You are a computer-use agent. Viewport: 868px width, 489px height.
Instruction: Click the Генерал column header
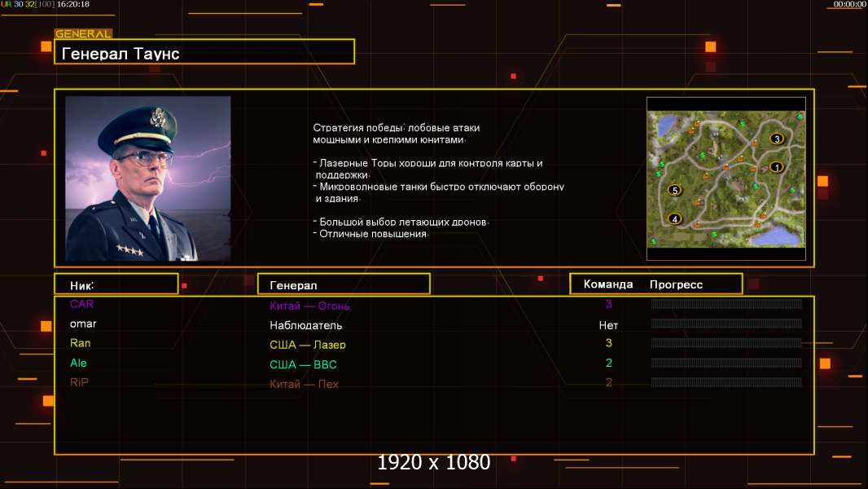pos(343,284)
